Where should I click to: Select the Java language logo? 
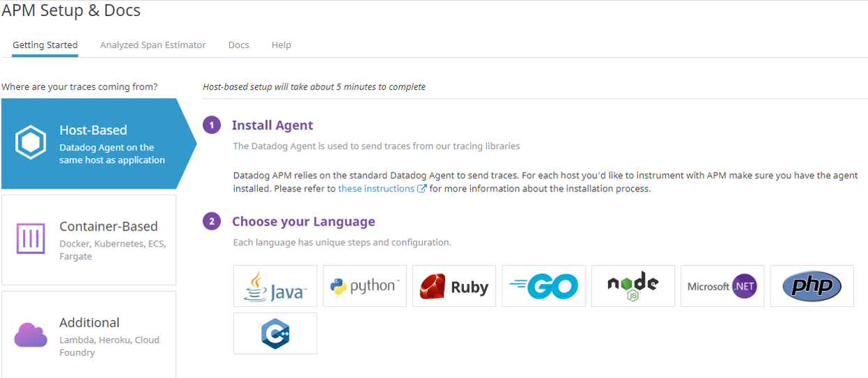coord(275,286)
